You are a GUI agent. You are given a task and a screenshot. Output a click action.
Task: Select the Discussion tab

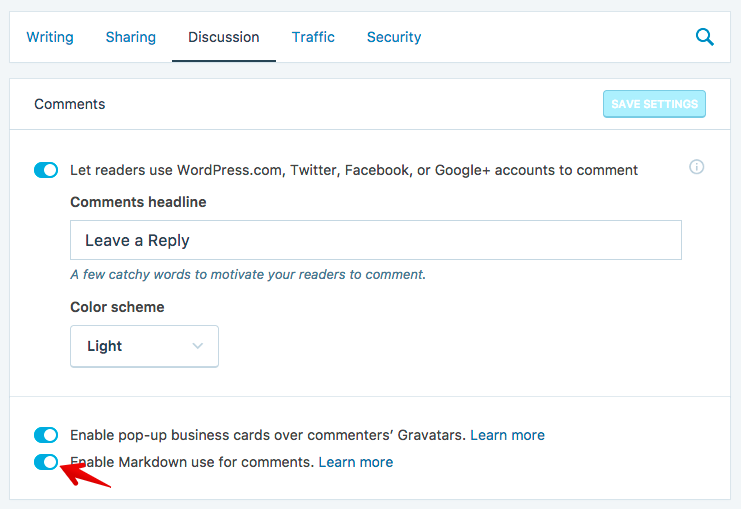(224, 37)
